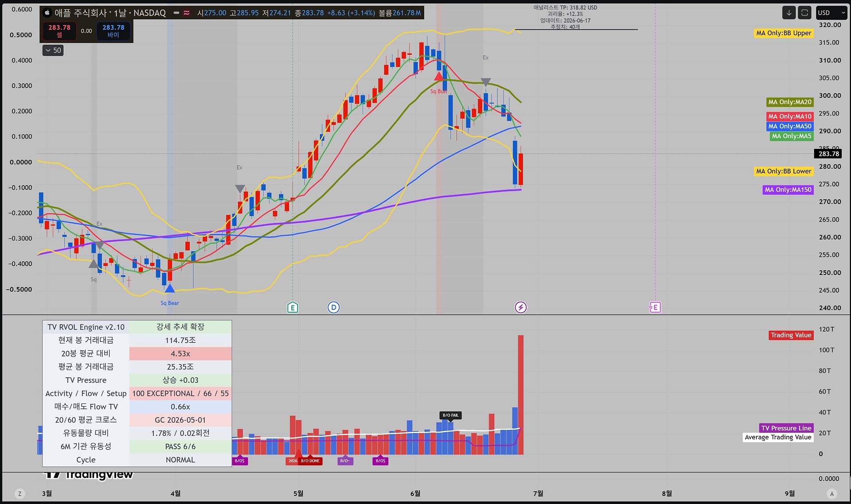Click the red Sq Bull triangle marker
851x504 pixels.
[439, 77]
